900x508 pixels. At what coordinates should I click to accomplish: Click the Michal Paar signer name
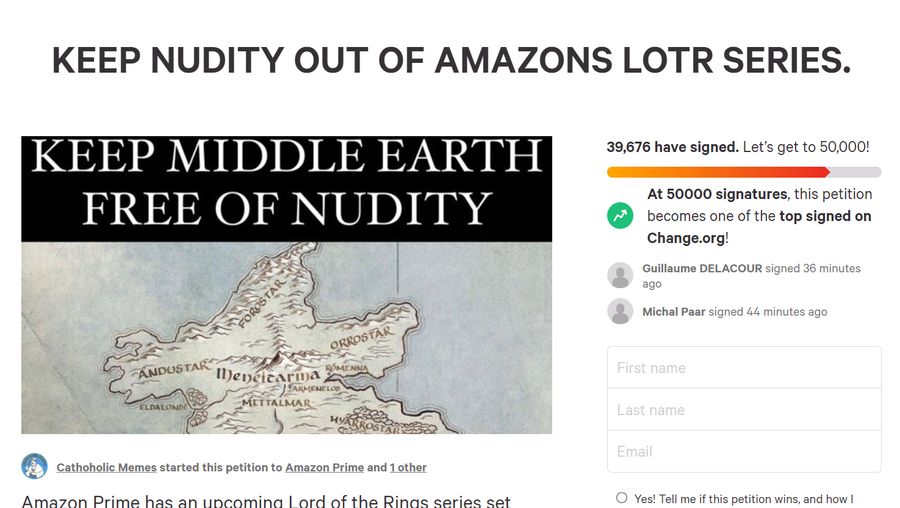pos(673,312)
